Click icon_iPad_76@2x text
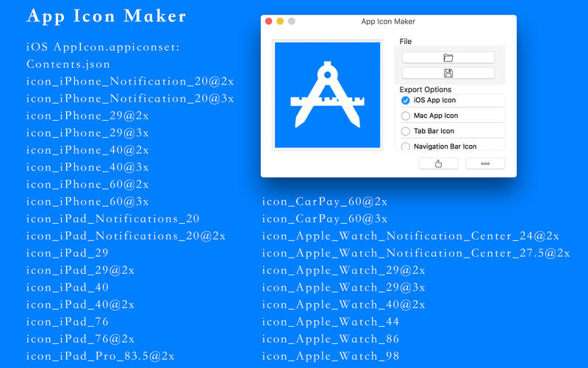The width and height of the screenshot is (588, 368). (81, 339)
